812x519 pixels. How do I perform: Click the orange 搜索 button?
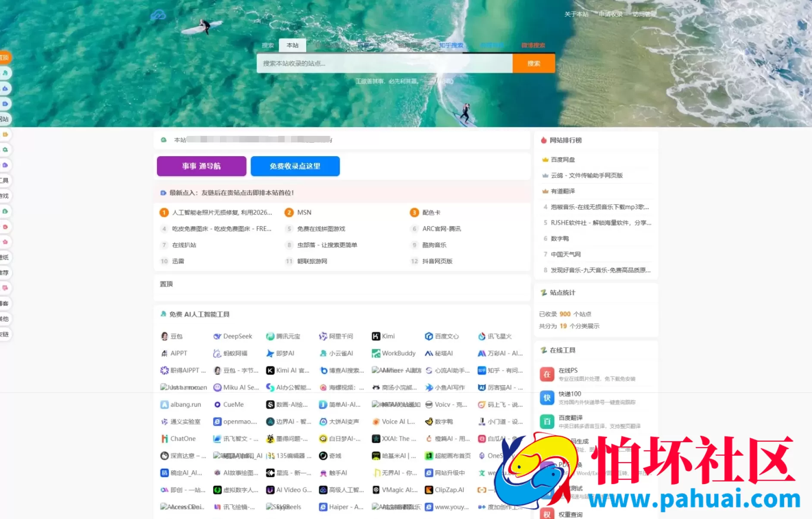click(534, 63)
